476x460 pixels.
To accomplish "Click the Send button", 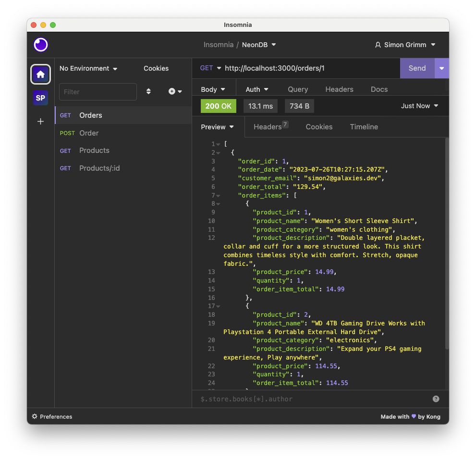I will click(417, 68).
